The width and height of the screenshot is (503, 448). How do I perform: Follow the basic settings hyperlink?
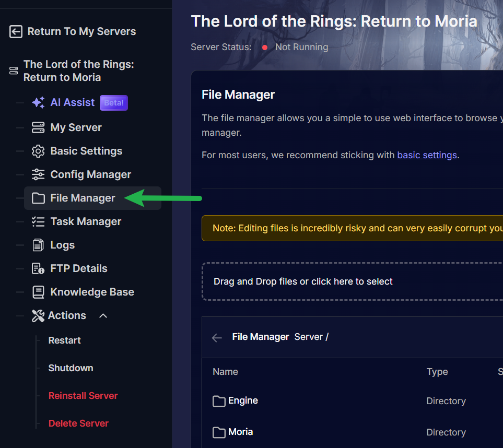pyautogui.click(x=427, y=155)
